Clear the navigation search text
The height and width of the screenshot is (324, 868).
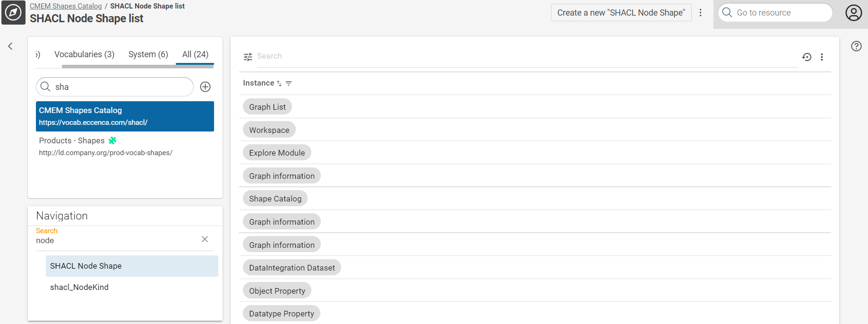205,239
